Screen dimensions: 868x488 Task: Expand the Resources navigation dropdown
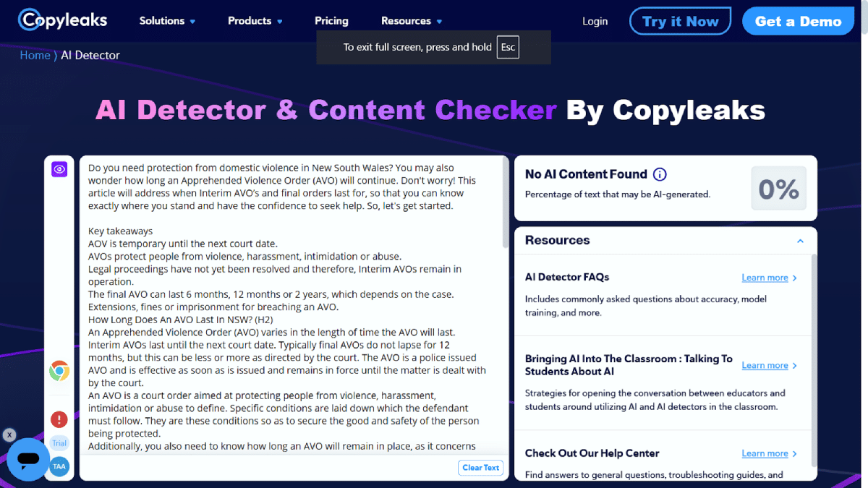pos(412,21)
